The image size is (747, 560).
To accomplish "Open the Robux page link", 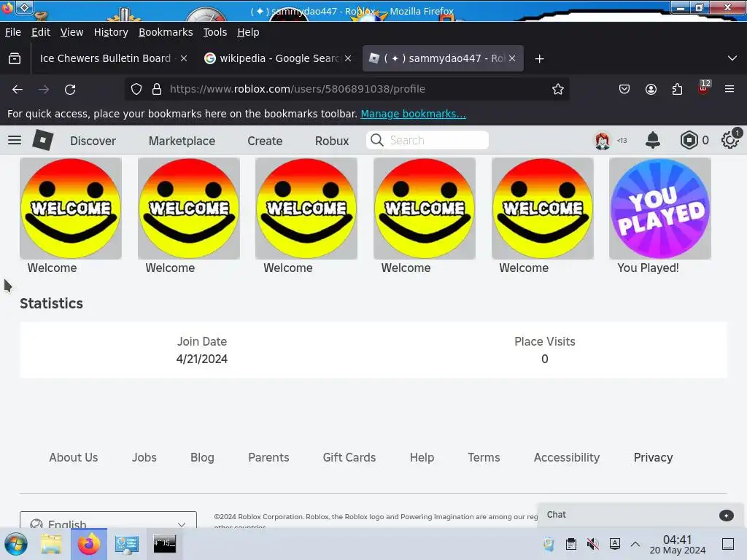I will point(332,141).
